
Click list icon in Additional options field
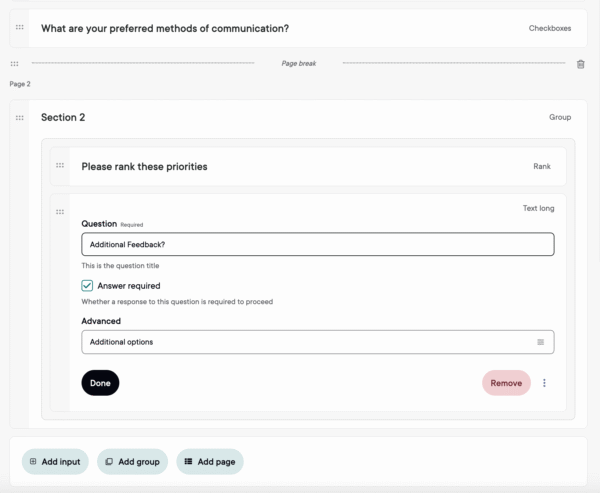tap(541, 342)
